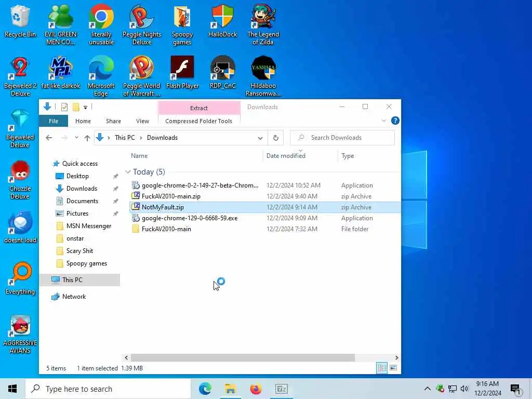Image resolution: width=532 pixels, height=399 pixels.
Task: Show hidden system tray icons
Action: [428, 389]
